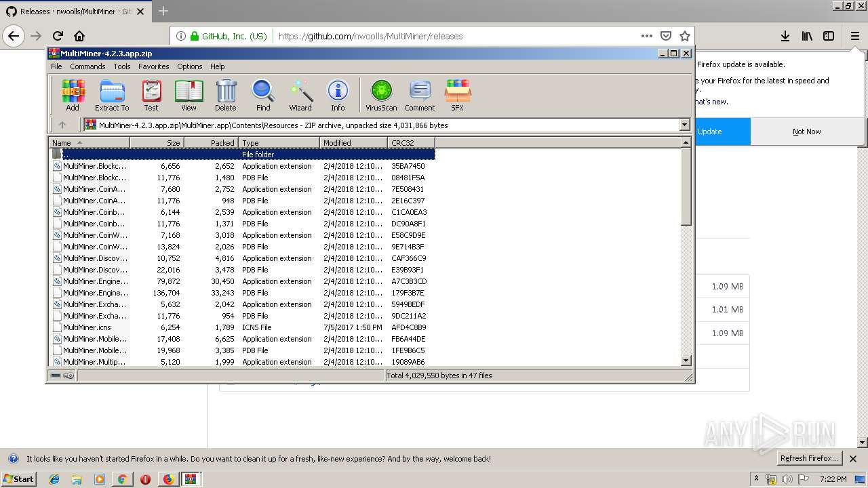Viewport: 868px width, 488px height.
Task: Go up one folder level
Action: point(62,125)
